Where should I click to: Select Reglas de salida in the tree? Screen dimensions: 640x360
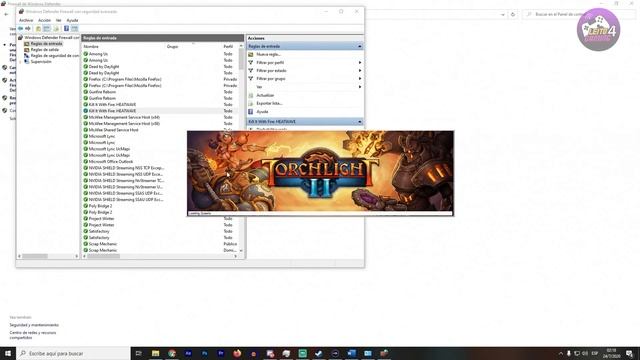click(42, 50)
